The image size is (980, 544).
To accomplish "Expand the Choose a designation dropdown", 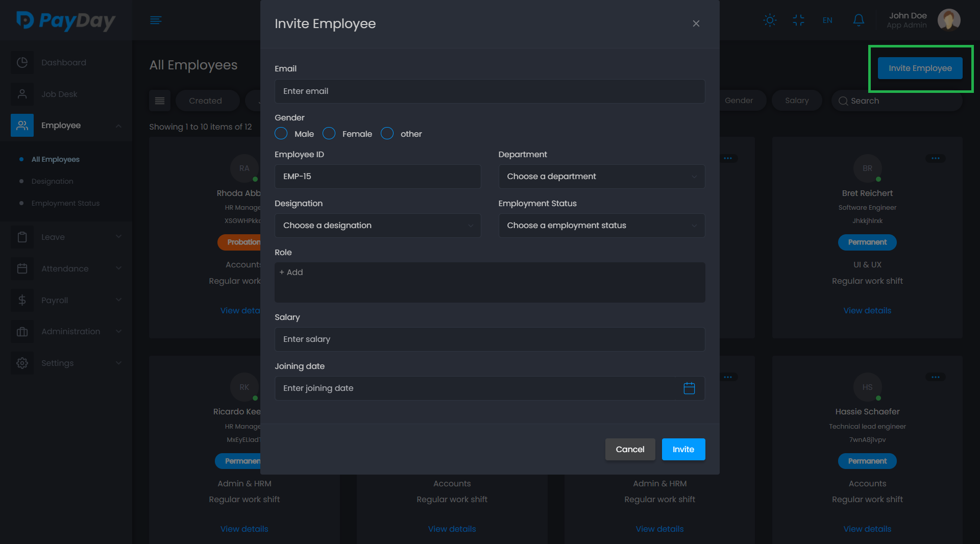I will pyautogui.click(x=378, y=226).
